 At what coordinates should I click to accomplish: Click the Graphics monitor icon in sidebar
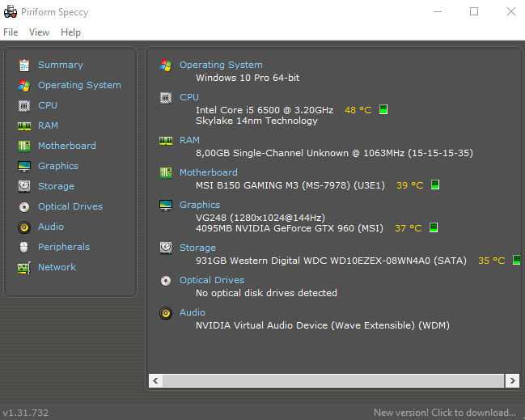pos(24,166)
